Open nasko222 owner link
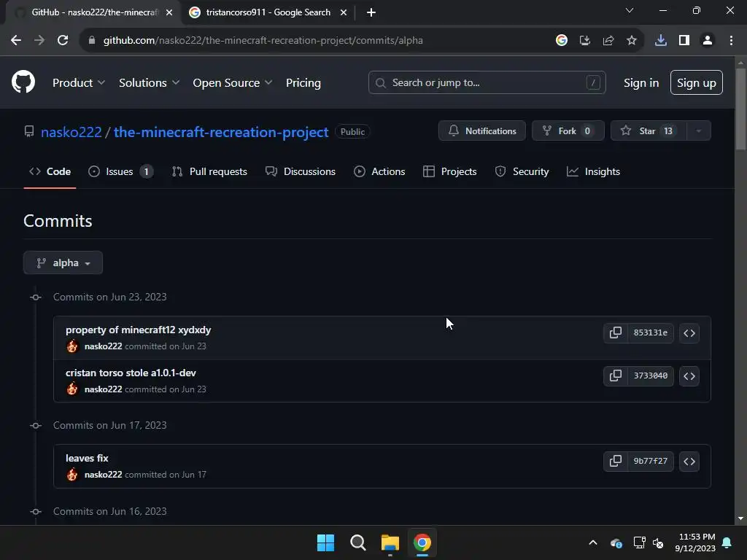 71,132
